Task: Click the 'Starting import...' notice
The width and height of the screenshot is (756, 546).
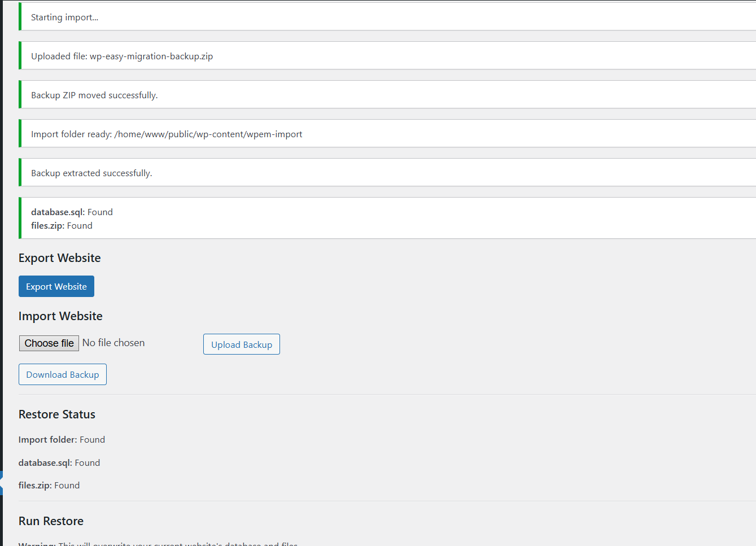Action: [64, 17]
